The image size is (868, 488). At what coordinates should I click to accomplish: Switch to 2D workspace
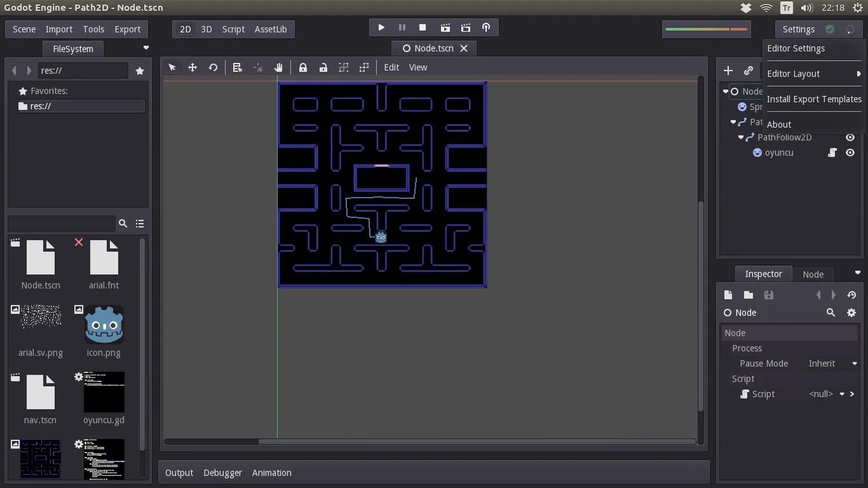tap(186, 29)
